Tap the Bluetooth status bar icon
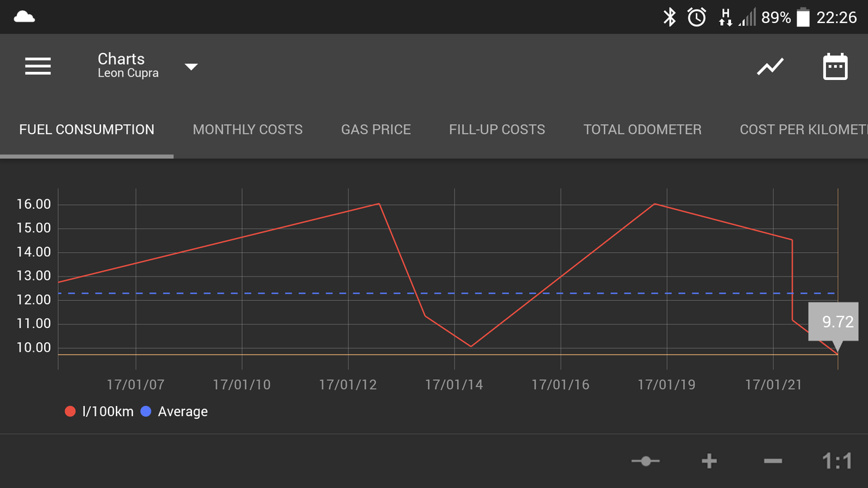This screenshot has height=488, width=868. tap(669, 17)
